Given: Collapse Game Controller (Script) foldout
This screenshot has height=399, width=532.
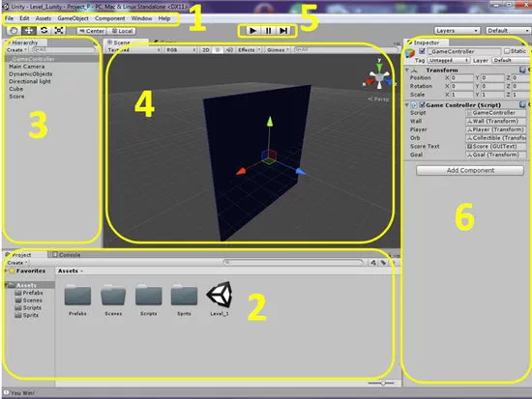Looking at the screenshot, I should click(407, 105).
